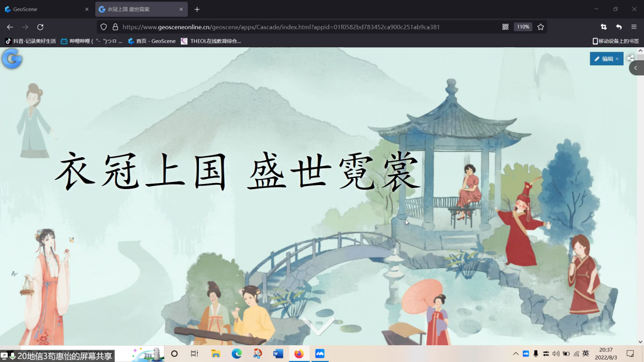
Task: Reset the 110% zoom level indicator
Action: [523, 27]
